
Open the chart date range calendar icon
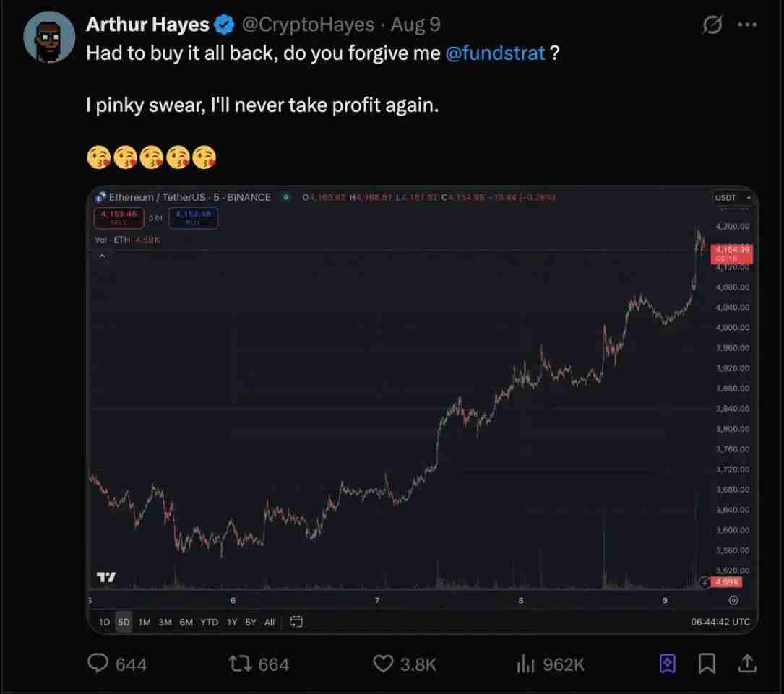(296, 622)
